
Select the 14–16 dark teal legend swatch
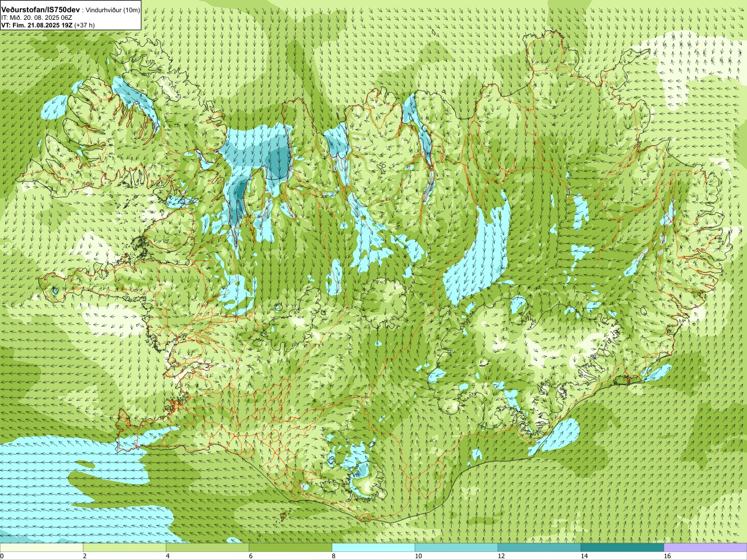click(x=622, y=548)
